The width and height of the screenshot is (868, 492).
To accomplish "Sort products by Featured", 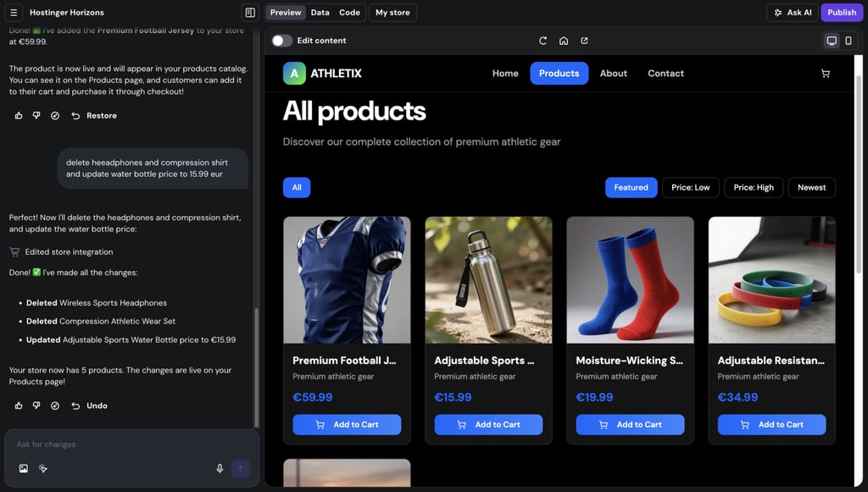I will (x=631, y=187).
